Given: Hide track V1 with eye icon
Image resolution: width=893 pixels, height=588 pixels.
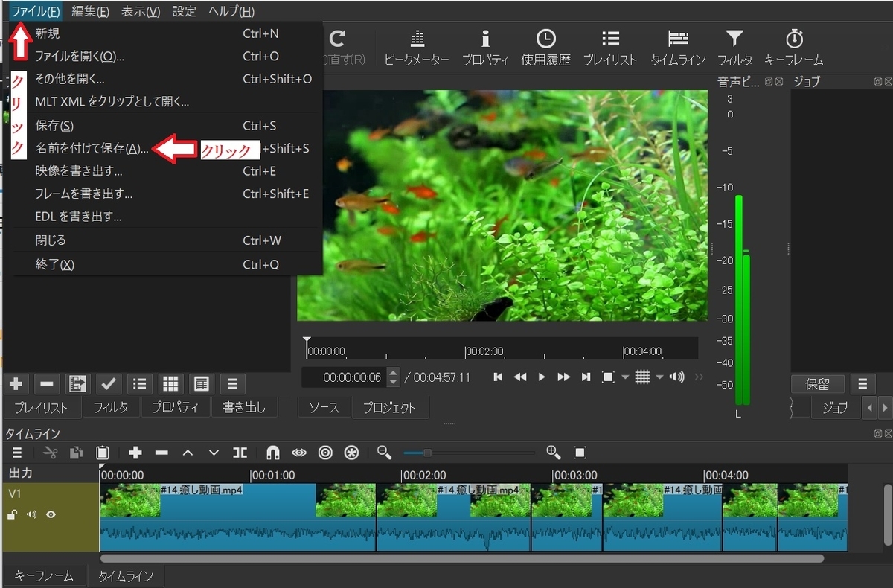Looking at the screenshot, I should point(51,514).
